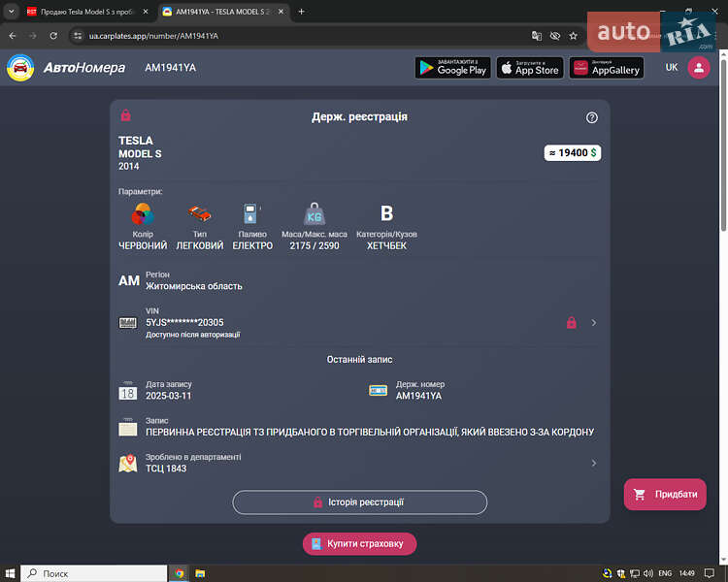Click the ENG language indicator in tray
Viewport: 728px width, 582px height.
tap(665, 573)
